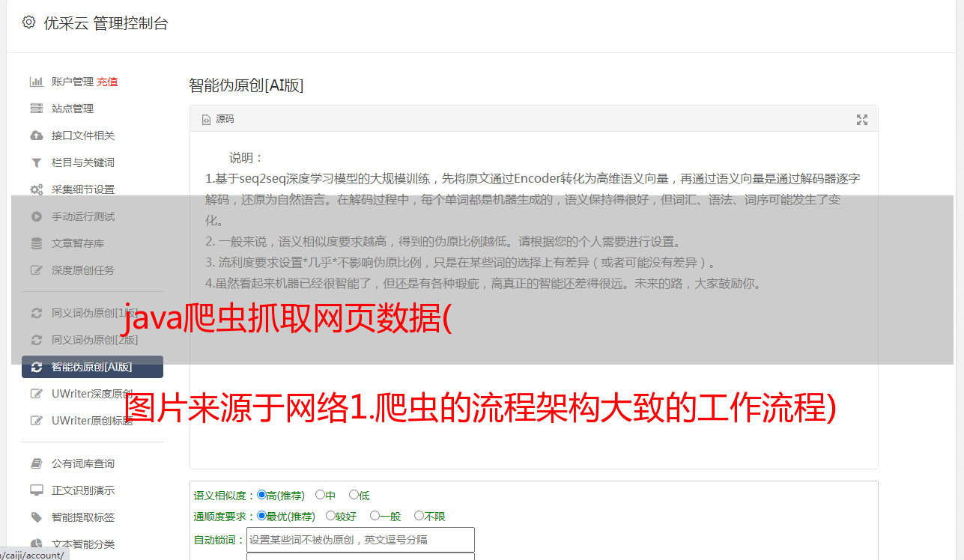The height and width of the screenshot is (560, 964).
Task: Open 账户管理 bar chart icon
Action: [x=36, y=82]
